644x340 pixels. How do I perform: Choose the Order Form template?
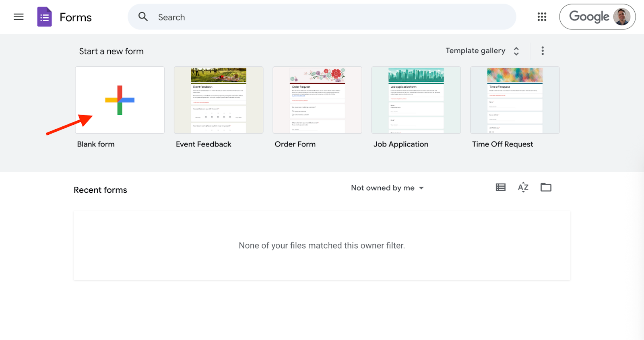317,100
